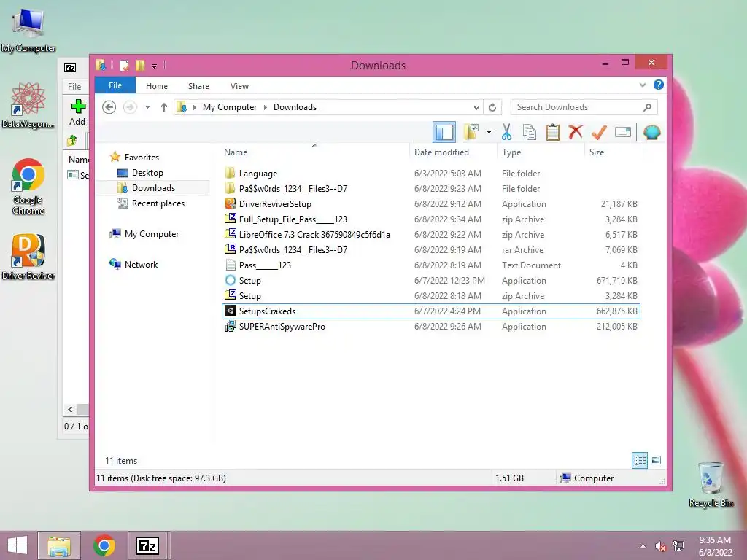Select Recent places in navigation pane
The height and width of the screenshot is (560, 747).
(x=158, y=203)
